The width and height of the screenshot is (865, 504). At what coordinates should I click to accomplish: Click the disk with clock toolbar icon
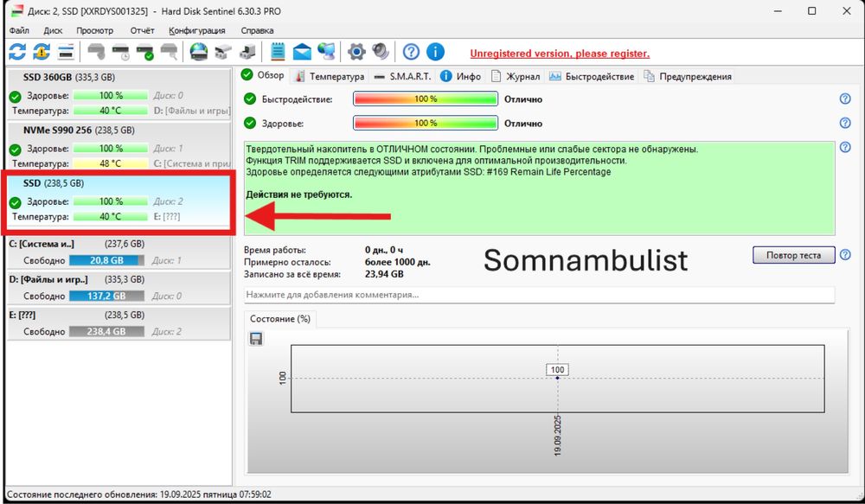coord(120,52)
